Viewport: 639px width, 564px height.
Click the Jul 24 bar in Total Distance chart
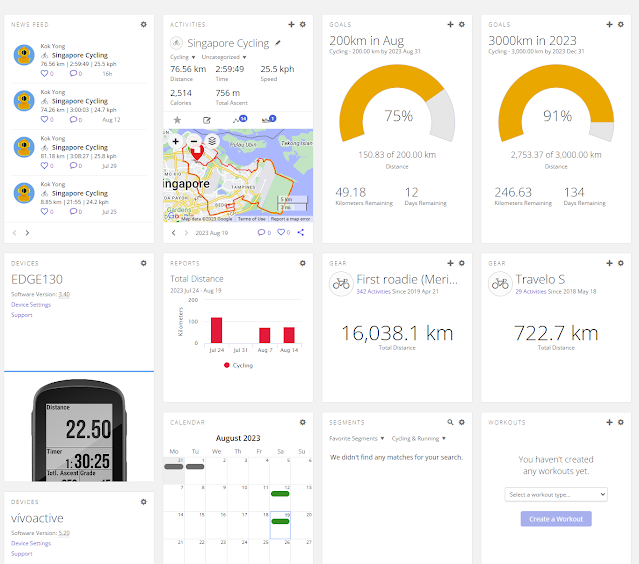(216, 330)
